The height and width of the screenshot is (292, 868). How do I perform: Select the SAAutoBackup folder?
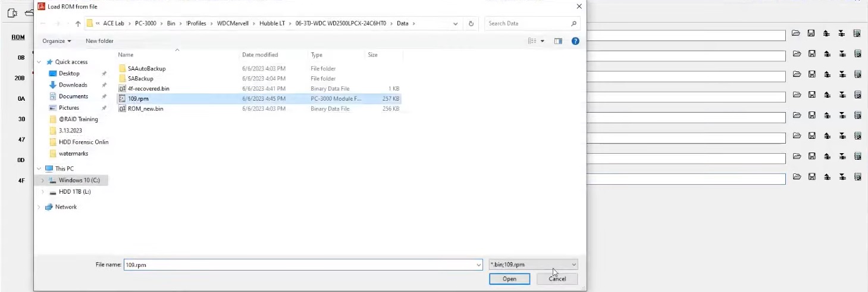[x=142, y=69]
